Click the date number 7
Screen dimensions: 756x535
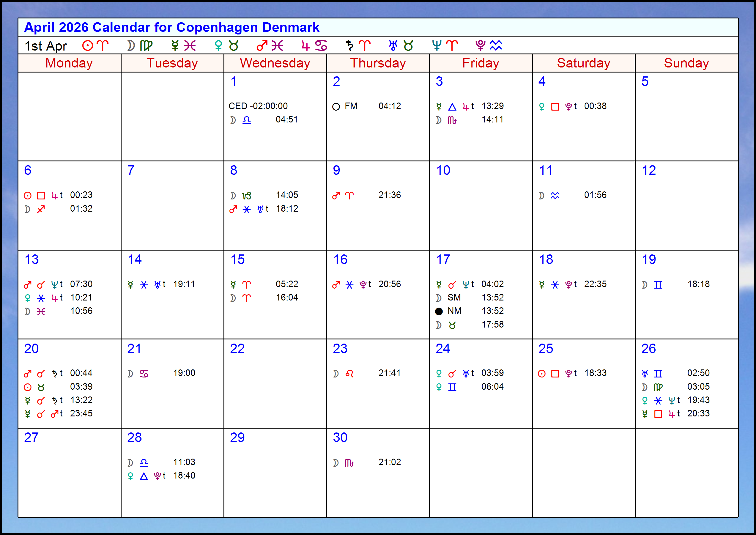(x=131, y=170)
